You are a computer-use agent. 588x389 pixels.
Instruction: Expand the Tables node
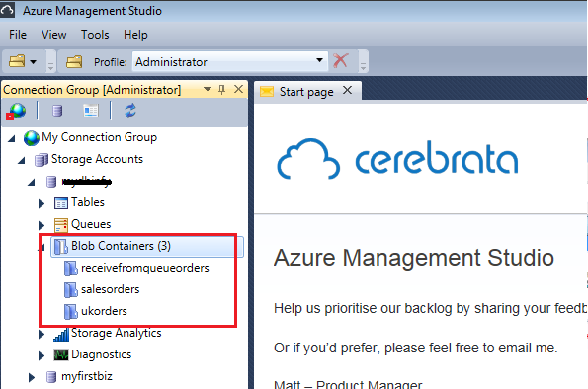click(x=42, y=203)
